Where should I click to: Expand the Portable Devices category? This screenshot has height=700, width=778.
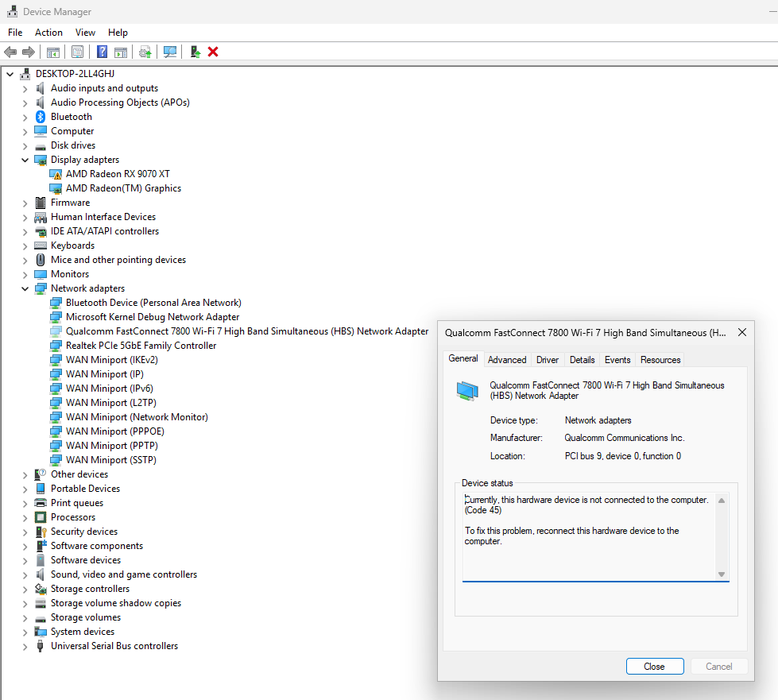(x=25, y=489)
